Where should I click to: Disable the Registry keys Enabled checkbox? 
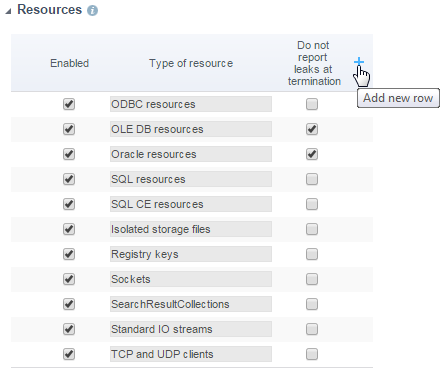pos(69,254)
